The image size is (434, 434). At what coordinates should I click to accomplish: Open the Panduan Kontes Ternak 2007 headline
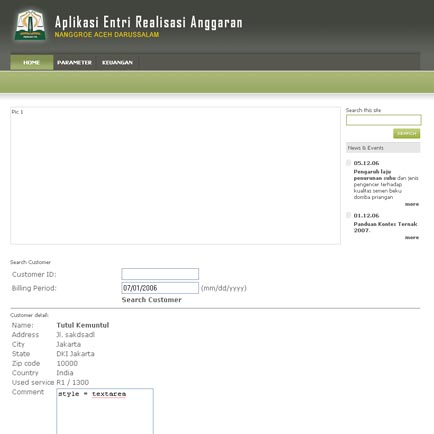tap(385, 227)
